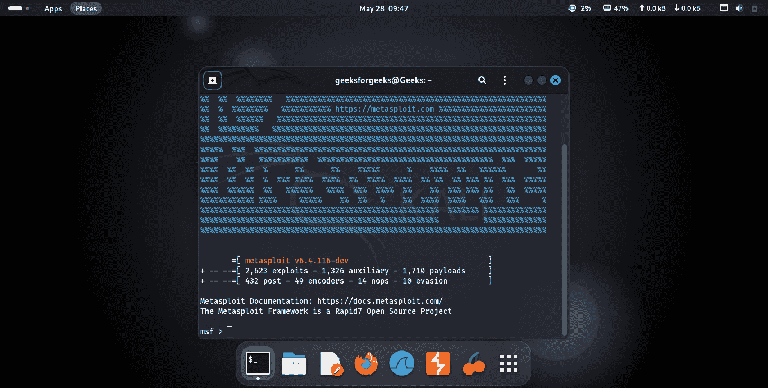The image size is (768, 388).
Task: Click the upload speed indicator in top bar
Action: (x=652, y=8)
